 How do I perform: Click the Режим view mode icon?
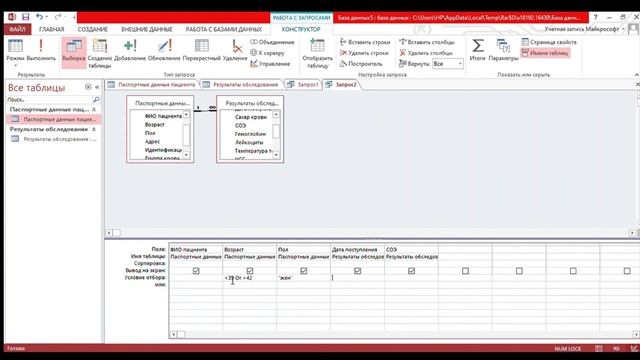pos(15,46)
